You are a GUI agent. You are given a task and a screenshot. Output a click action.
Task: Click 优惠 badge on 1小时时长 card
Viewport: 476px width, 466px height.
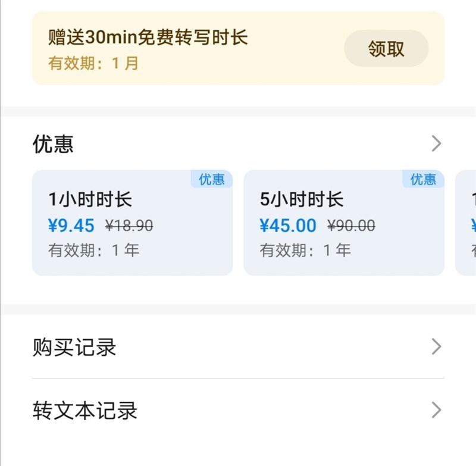(212, 179)
